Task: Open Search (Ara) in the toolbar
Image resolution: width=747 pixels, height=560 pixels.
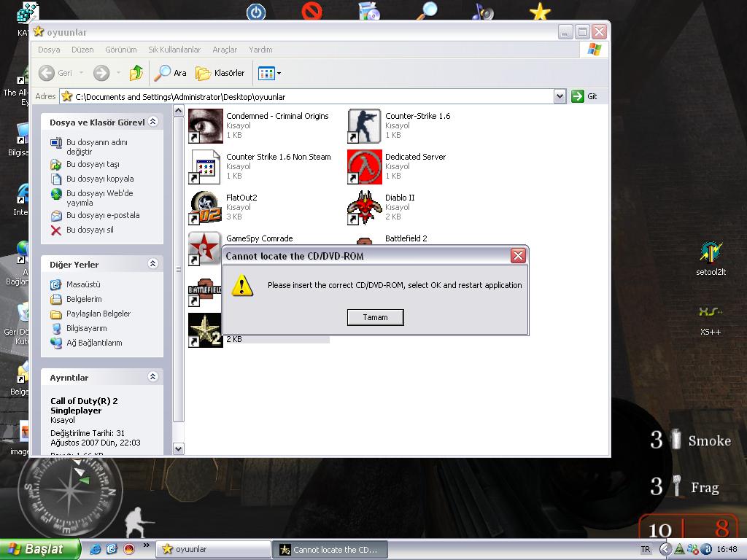Action: tap(171, 73)
